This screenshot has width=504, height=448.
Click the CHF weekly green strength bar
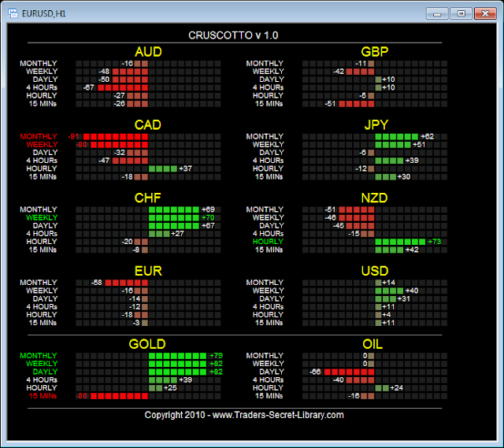(x=174, y=217)
